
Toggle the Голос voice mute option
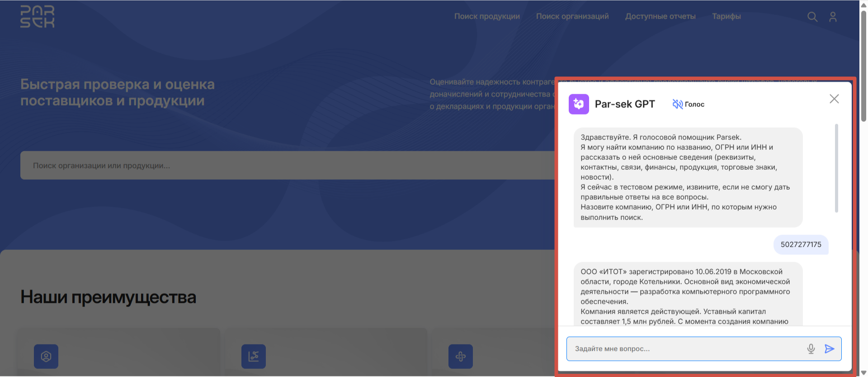click(688, 104)
